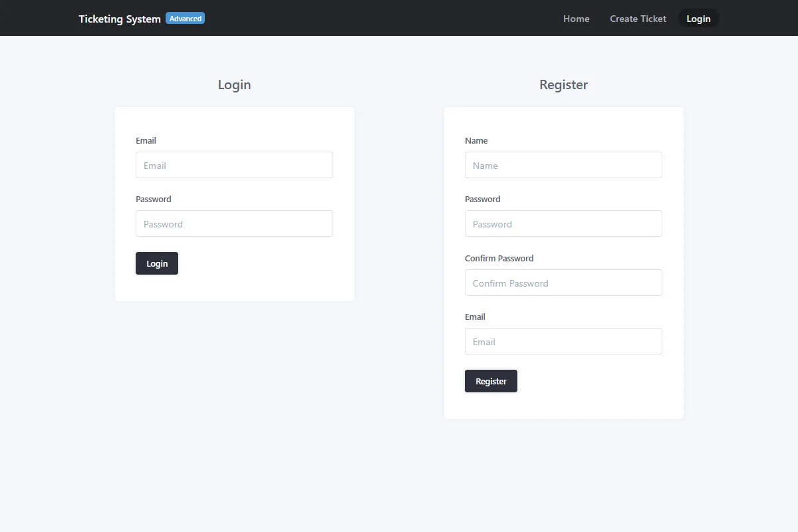The width and height of the screenshot is (798, 532).
Task: Click the Email label in the Register form
Action: 475,317
